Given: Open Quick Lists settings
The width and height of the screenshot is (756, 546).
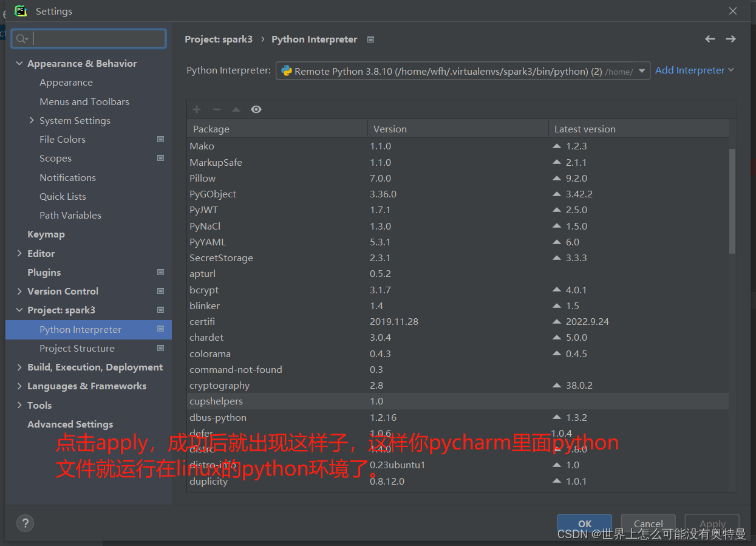Looking at the screenshot, I should 63,196.
